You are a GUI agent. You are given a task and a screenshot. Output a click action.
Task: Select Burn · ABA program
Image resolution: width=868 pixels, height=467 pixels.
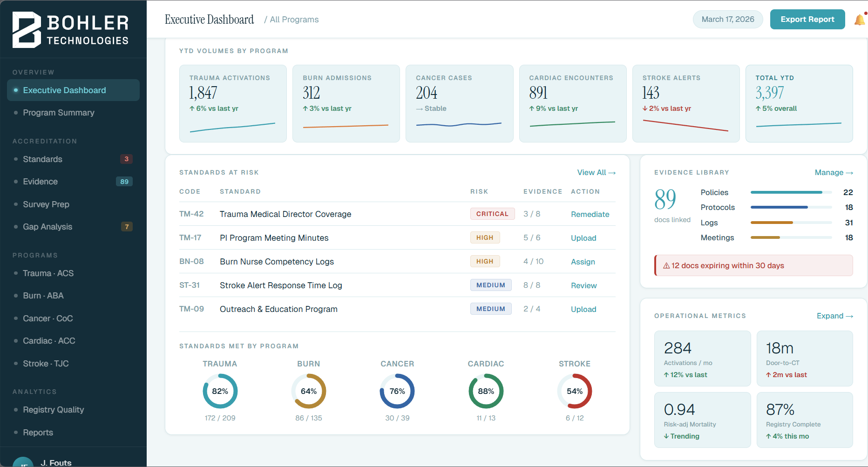73,296
